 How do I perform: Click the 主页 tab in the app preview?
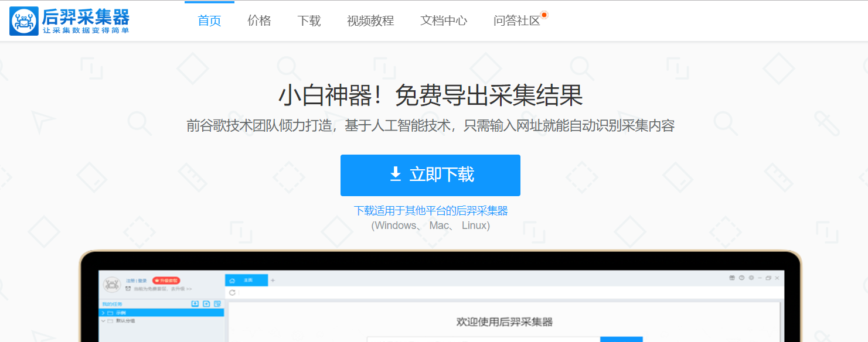(x=246, y=280)
